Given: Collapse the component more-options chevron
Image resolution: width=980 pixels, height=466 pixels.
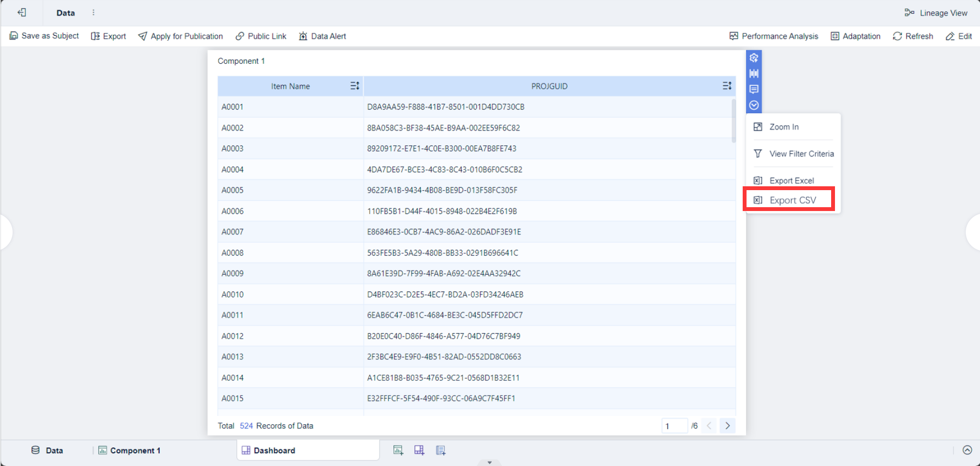Looking at the screenshot, I should pos(754,105).
